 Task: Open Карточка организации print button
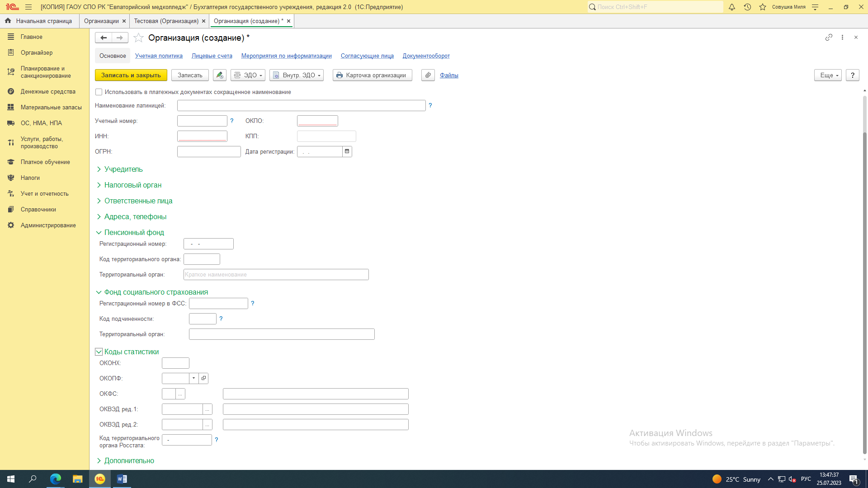click(x=373, y=75)
